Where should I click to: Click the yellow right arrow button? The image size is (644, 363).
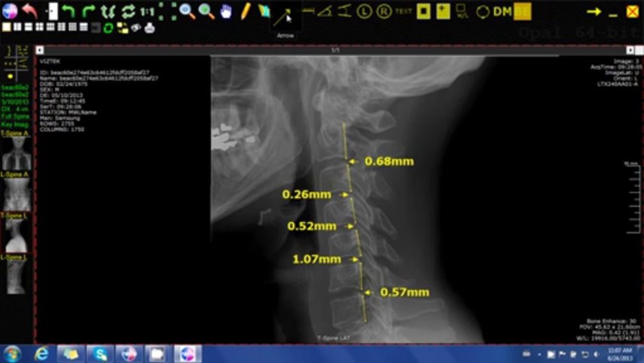pos(594,11)
